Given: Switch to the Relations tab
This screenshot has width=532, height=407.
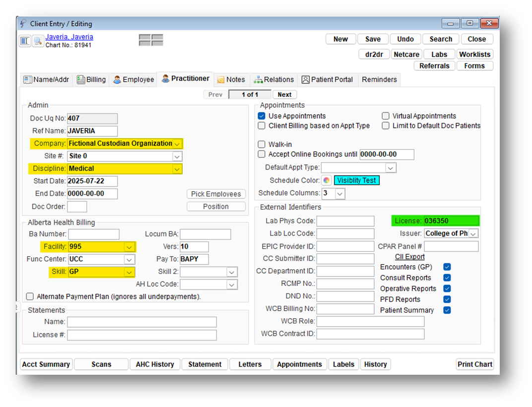Looking at the screenshot, I should (273, 79).
